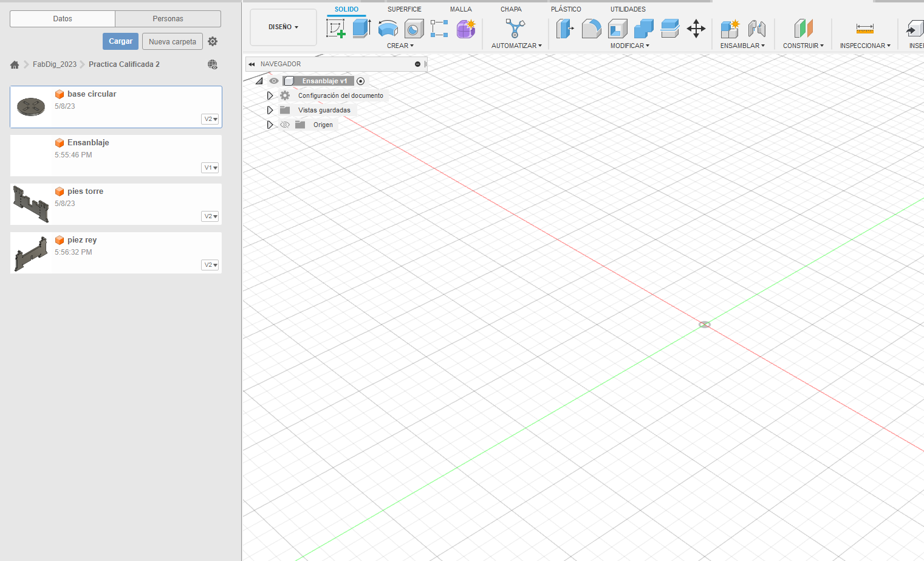Click the Construir offset plane icon
Viewport: 924px width, 561px height.
tap(803, 28)
